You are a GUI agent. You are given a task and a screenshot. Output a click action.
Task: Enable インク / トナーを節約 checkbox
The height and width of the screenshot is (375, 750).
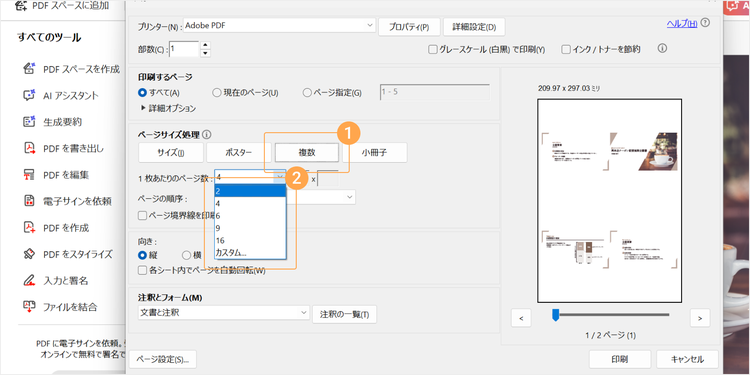pos(566,49)
